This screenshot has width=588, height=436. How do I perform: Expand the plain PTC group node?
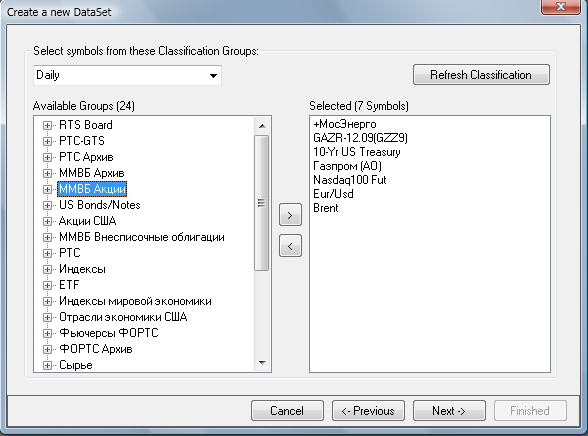pyautogui.click(x=47, y=253)
